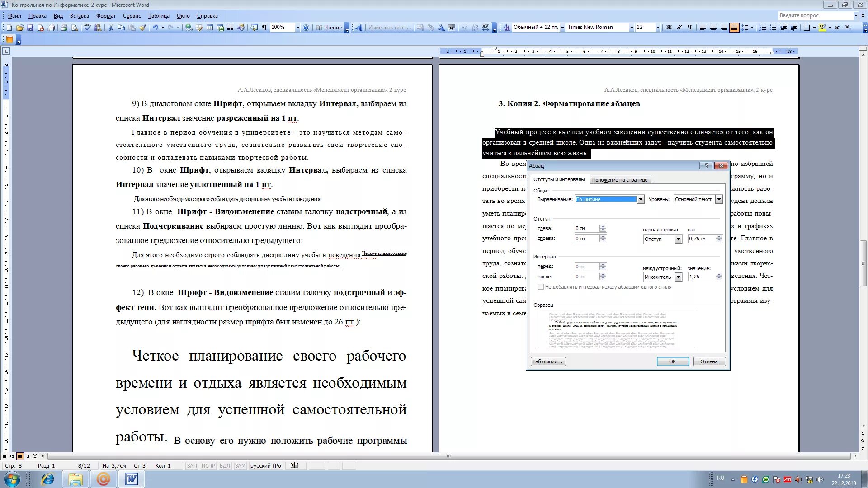Click the 'Табуляция' button in Абзац dialog

(547, 361)
